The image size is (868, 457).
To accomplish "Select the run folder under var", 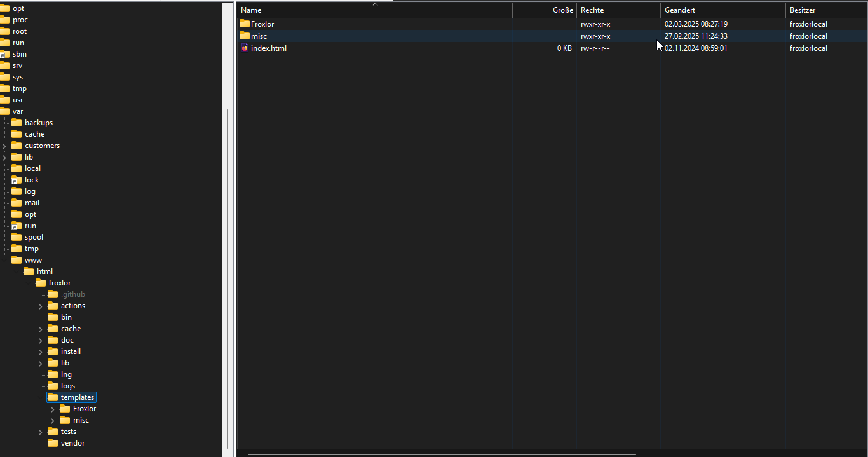I will click(31, 226).
